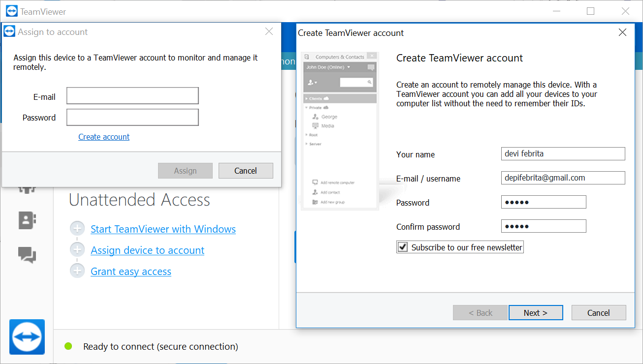Open the Contacts sidebar icon
Screen dimensions: 643x364
[x=28, y=220]
